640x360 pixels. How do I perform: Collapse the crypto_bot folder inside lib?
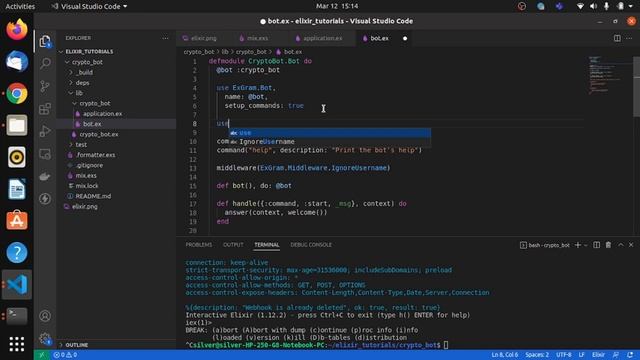[x=94, y=103]
